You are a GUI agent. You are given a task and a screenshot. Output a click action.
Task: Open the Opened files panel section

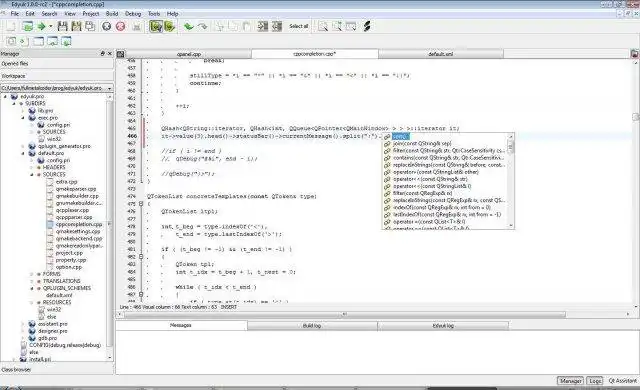(57, 64)
